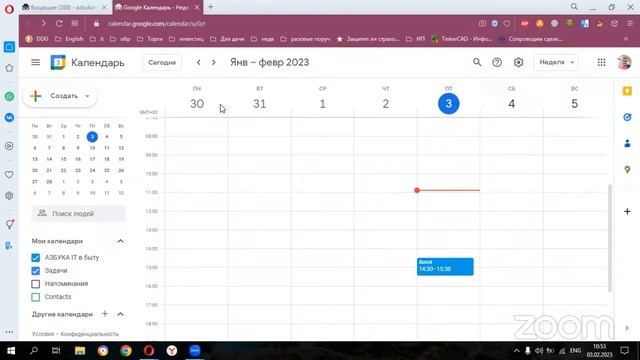Open the English bookmarks folder
Viewport: 640px width, 360px height.
[69, 39]
